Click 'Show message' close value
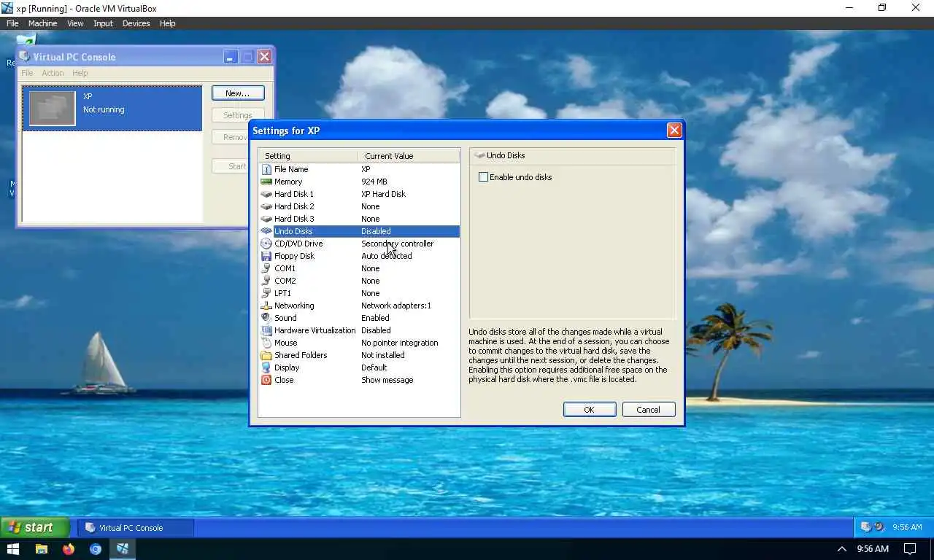The height and width of the screenshot is (560, 934). pyautogui.click(x=387, y=380)
